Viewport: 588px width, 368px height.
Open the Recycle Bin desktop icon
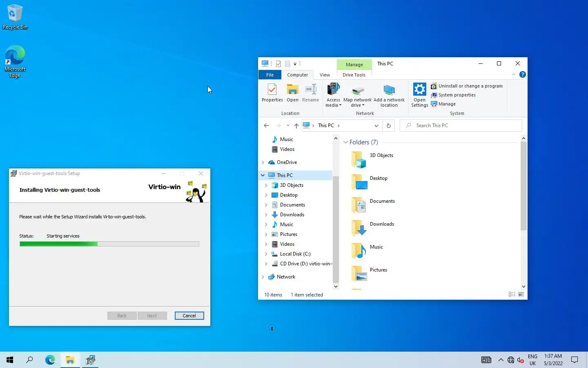coord(15,17)
